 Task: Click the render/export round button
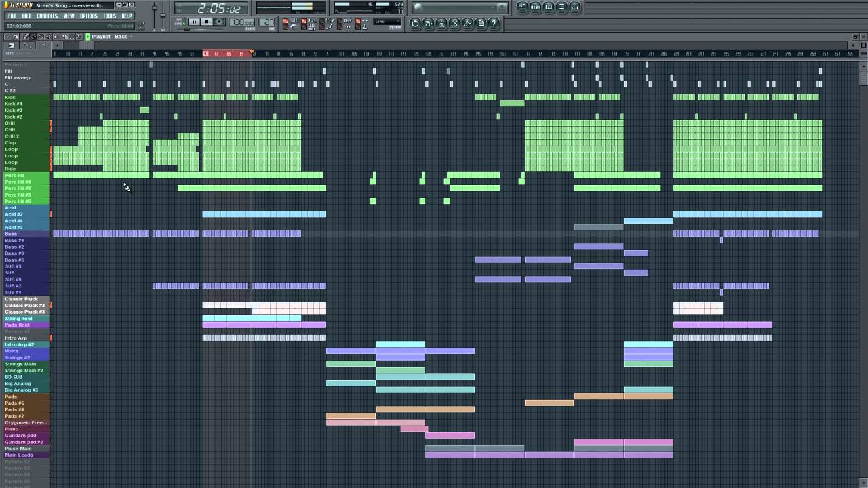point(441,23)
